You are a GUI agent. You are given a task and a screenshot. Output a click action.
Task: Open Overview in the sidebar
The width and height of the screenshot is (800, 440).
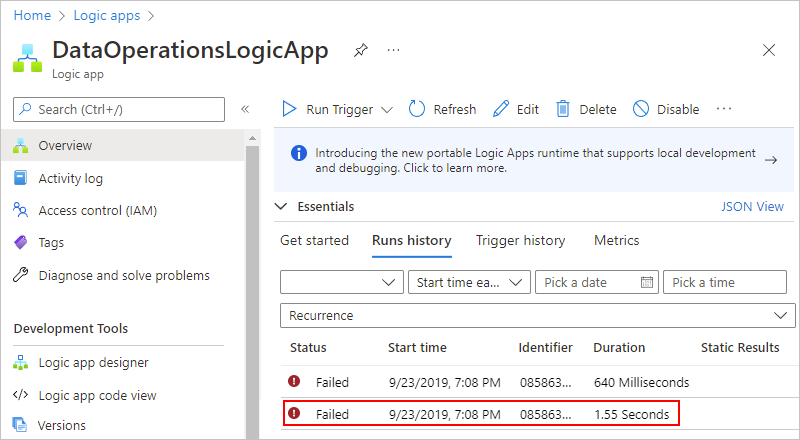click(x=122, y=145)
